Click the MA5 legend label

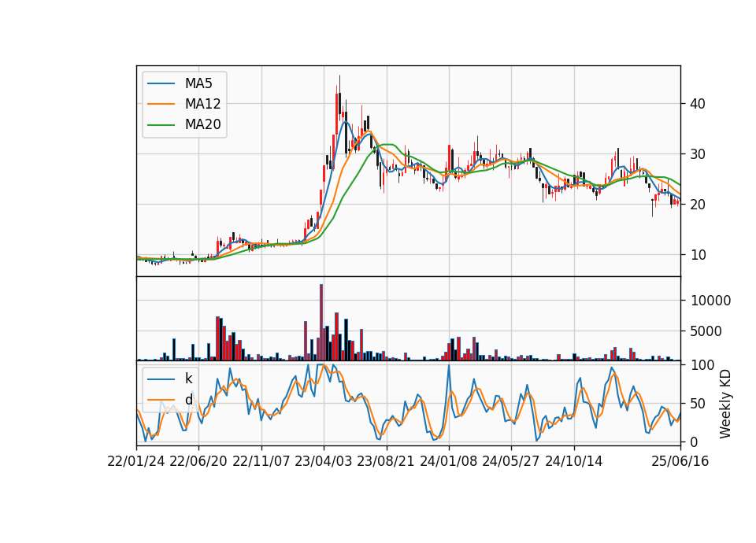[x=198, y=83]
